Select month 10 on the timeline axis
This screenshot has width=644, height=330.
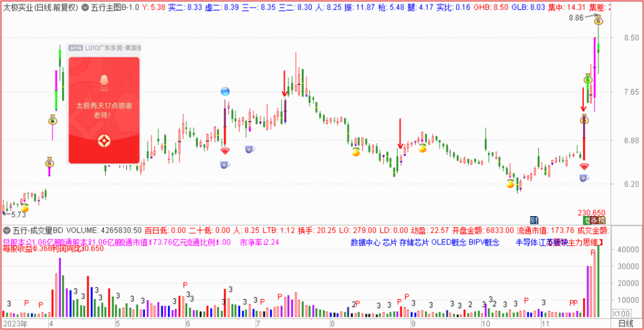tap(486, 323)
